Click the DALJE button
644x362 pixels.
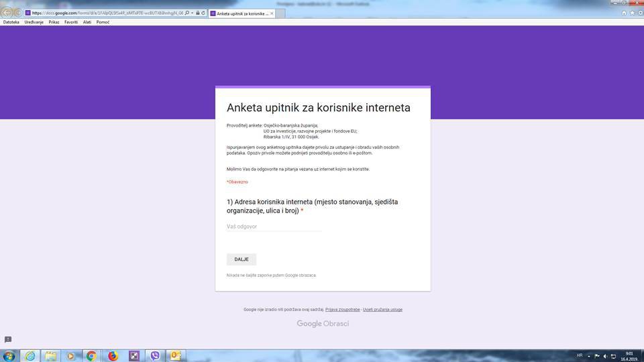pos(241,259)
